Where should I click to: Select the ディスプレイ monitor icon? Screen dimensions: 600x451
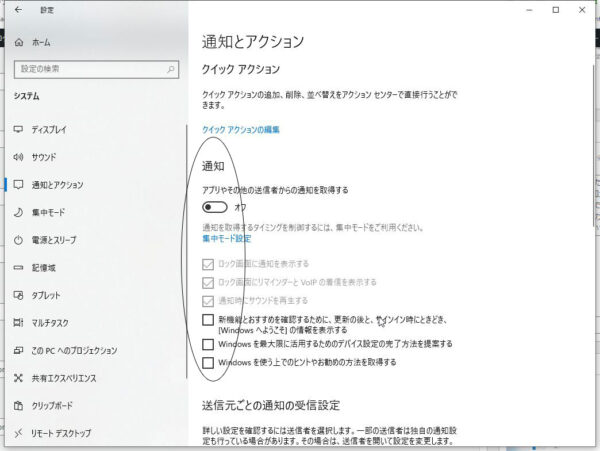tap(18, 129)
